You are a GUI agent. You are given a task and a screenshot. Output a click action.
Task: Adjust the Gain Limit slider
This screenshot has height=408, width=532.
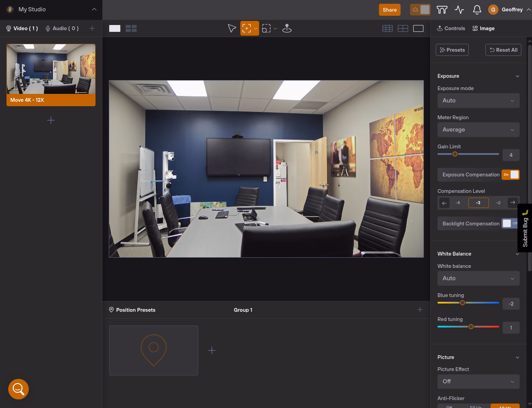coord(455,154)
